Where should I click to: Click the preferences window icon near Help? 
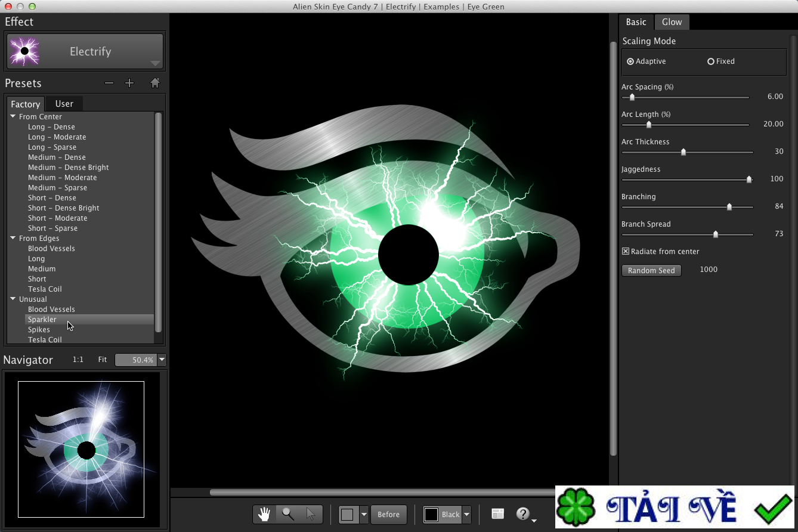point(498,514)
